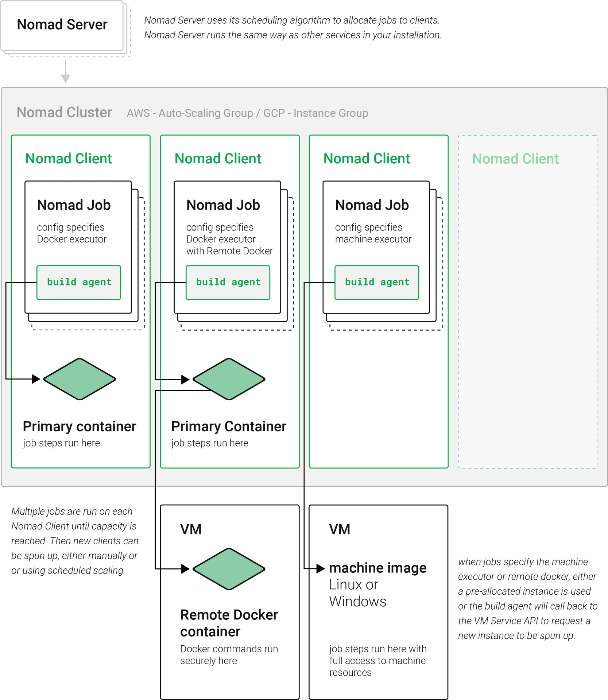This screenshot has height=700, width=608.
Task: Click 'Multiple jobs are run on each' note
Action: (x=75, y=541)
